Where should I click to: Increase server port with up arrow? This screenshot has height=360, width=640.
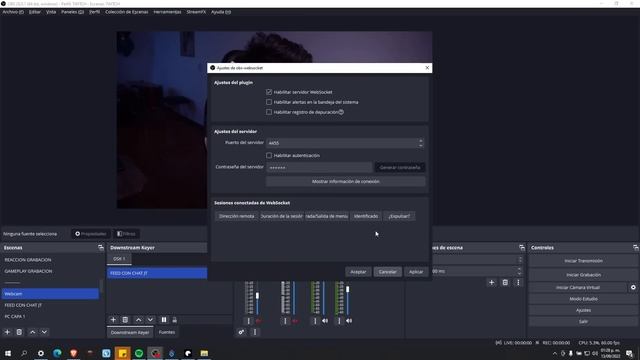421,141
